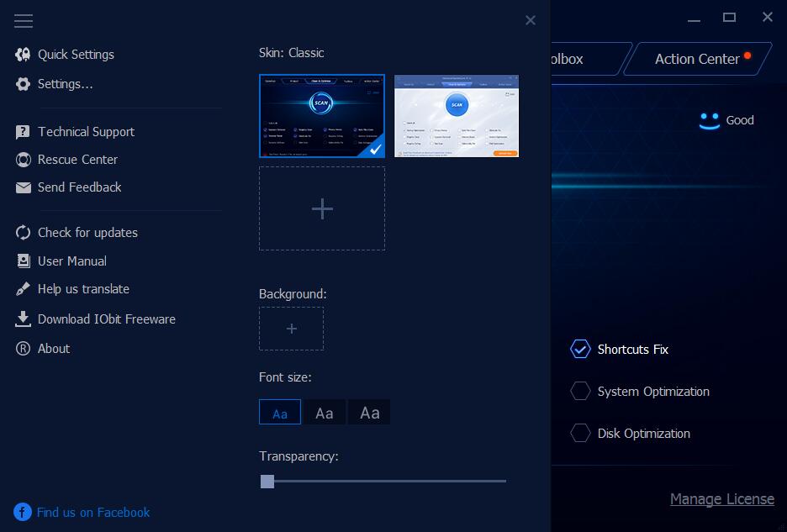Image resolution: width=787 pixels, height=532 pixels.
Task: Open the Manage License link
Action: [x=722, y=499]
